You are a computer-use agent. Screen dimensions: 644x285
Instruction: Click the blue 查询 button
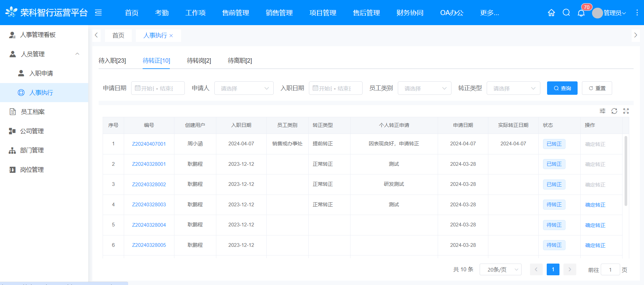[x=562, y=88]
